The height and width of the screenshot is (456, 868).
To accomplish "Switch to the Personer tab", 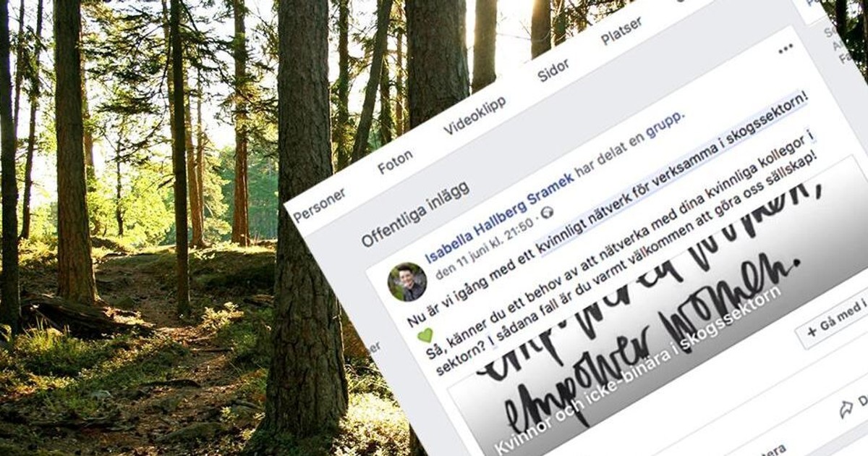I will [319, 204].
